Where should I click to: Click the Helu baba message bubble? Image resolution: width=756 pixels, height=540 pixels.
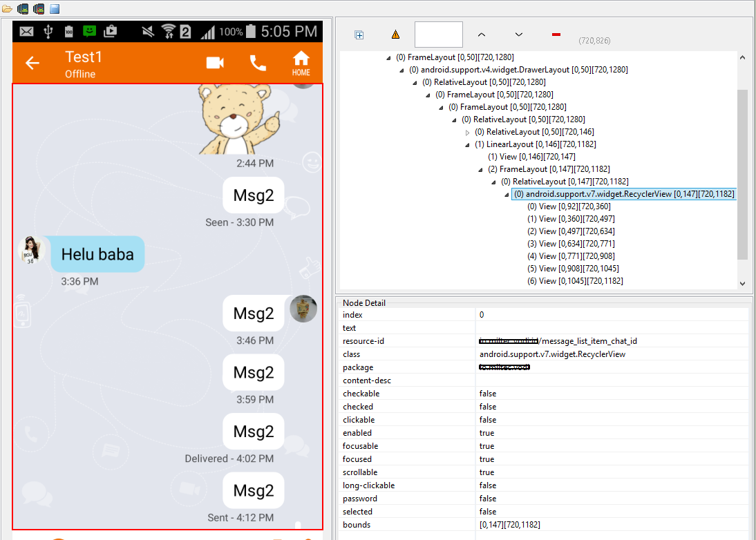tap(97, 254)
